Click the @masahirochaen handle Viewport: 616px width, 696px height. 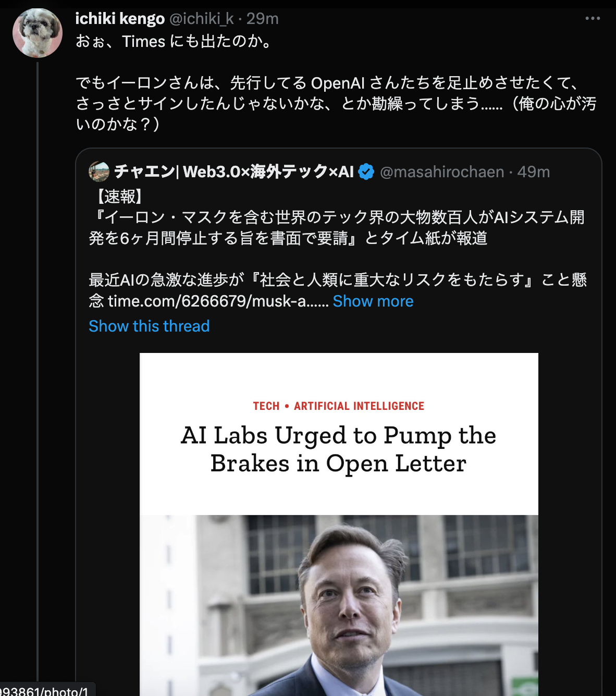[442, 172]
